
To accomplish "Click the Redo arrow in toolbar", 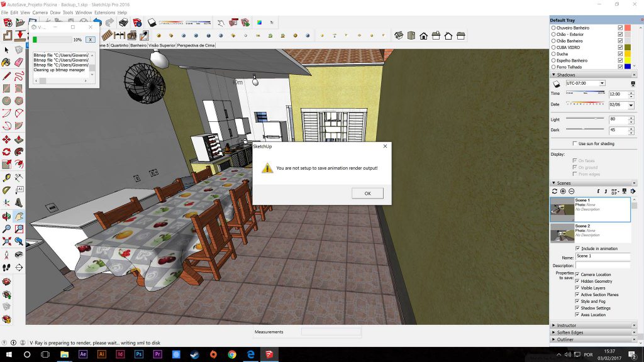I will click(109, 23).
